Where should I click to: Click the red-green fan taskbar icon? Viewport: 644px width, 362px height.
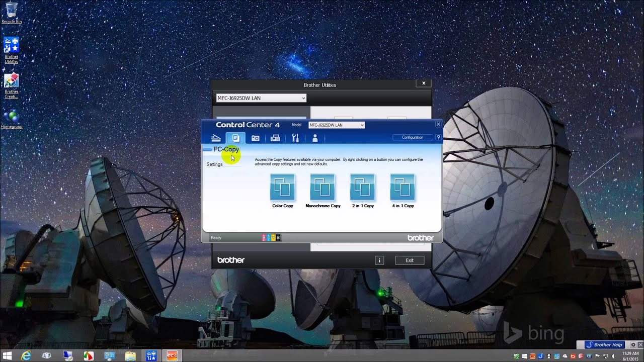(x=89, y=356)
